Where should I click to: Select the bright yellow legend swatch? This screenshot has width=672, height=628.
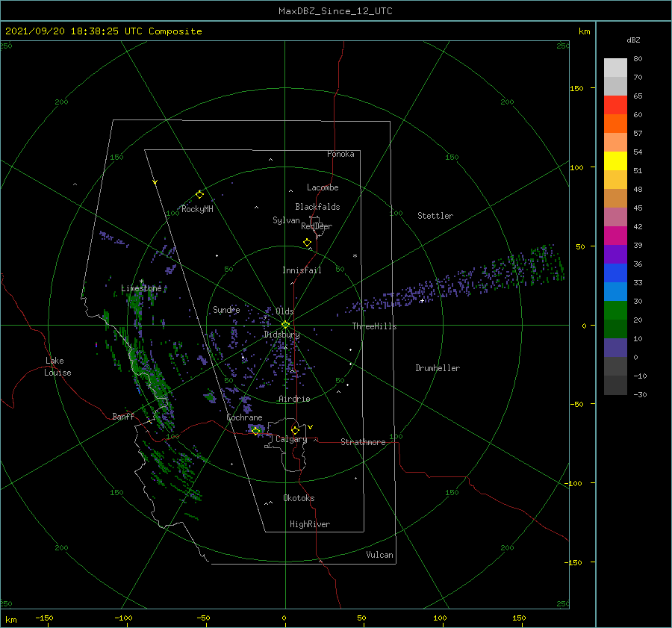[x=615, y=161]
